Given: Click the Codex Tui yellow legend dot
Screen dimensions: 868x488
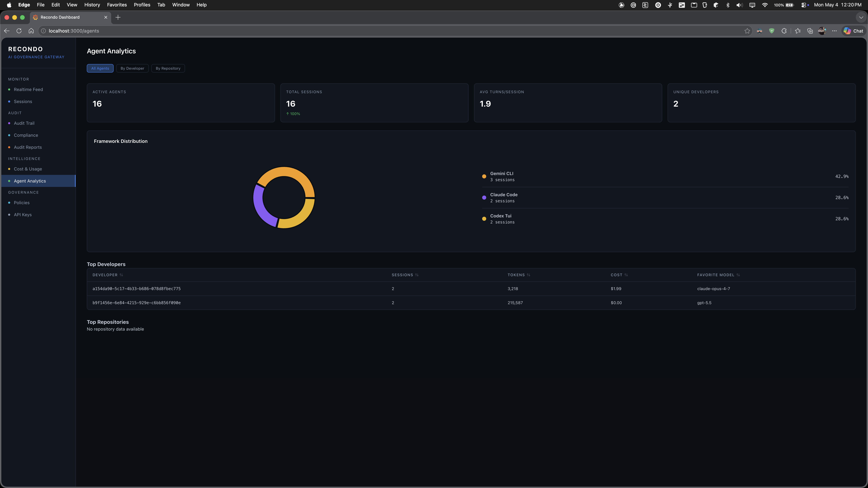Looking at the screenshot, I should 484,219.
